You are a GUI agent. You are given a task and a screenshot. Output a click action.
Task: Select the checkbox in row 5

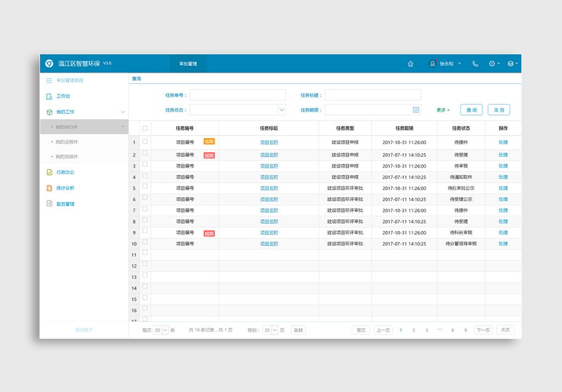tap(145, 188)
